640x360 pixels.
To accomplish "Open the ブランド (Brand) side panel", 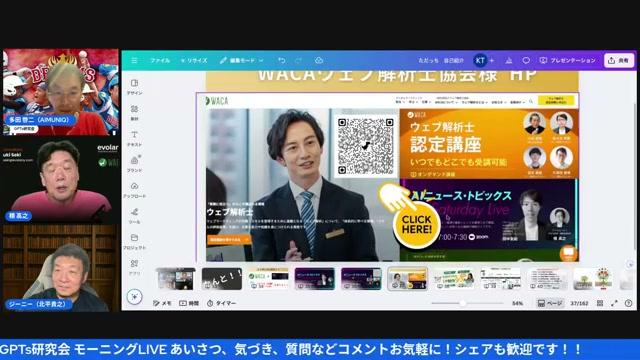I will 134,164.
